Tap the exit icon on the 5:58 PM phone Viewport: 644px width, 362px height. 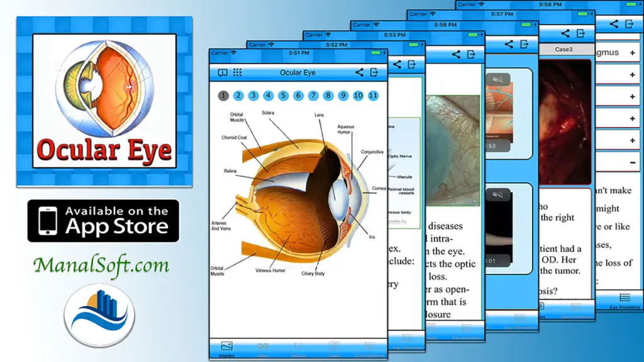coord(629,24)
